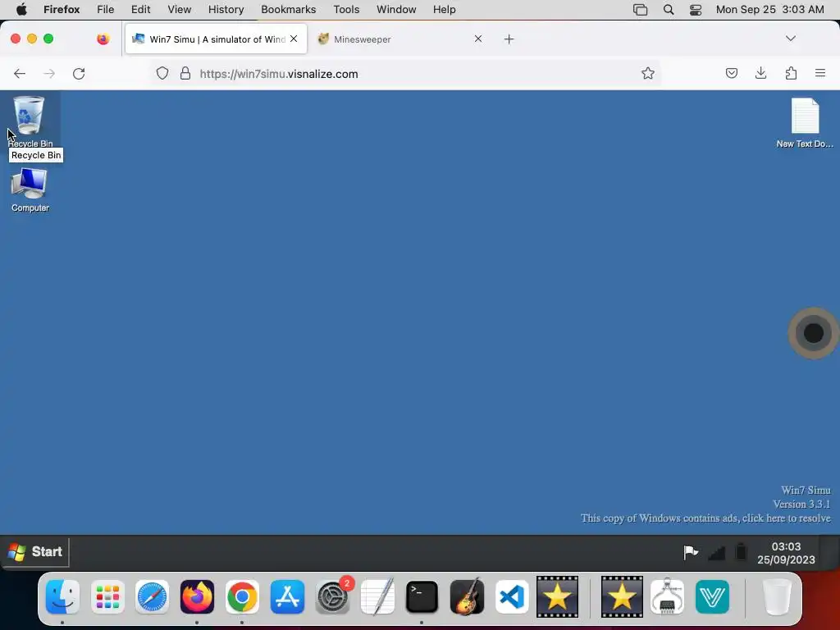Open a new tab with plus button
Viewport: 840px width, 630px height.
coord(509,39)
